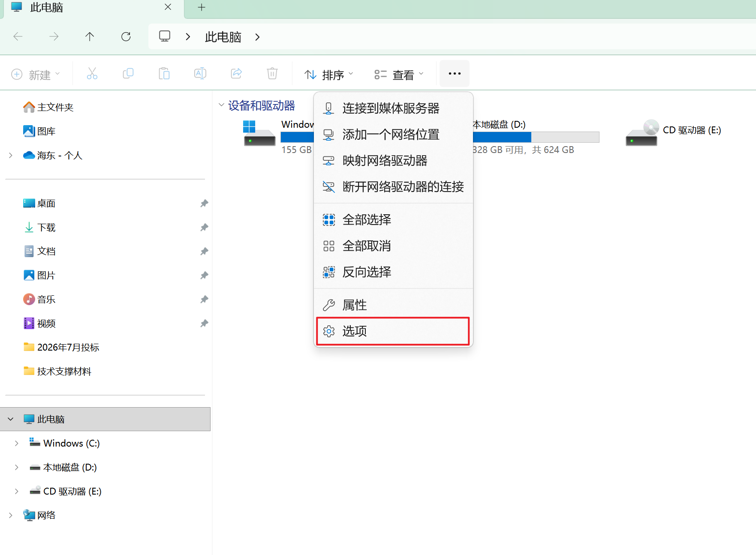Choose 选项 from the menu
The image size is (756, 555).
[x=393, y=331]
